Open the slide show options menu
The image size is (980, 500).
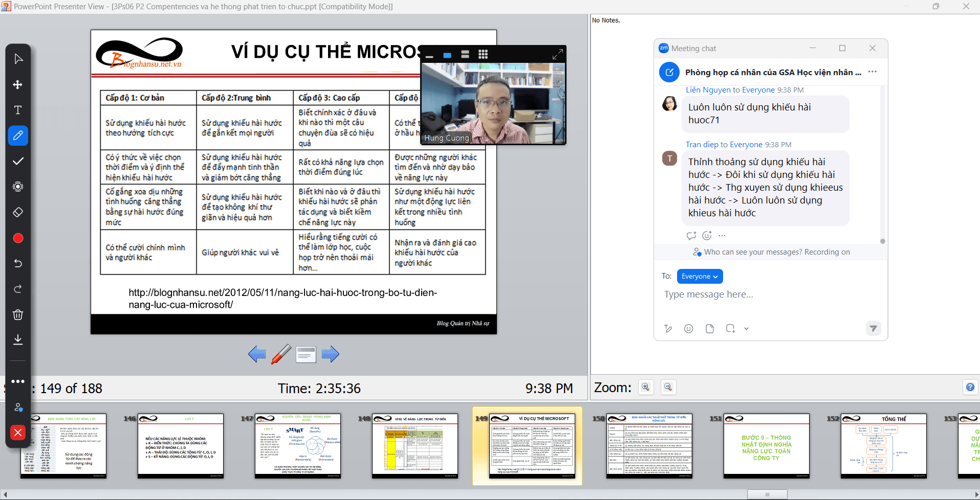306,354
